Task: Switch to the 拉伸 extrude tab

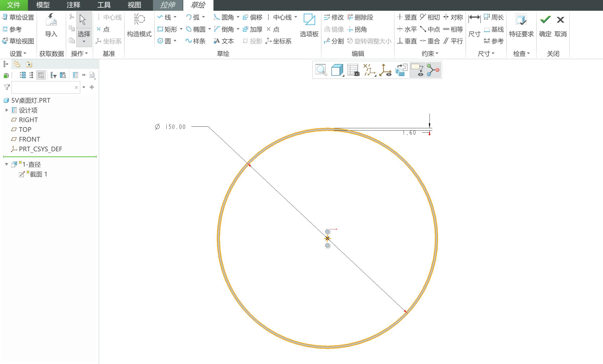Action: tap(168, 5)
